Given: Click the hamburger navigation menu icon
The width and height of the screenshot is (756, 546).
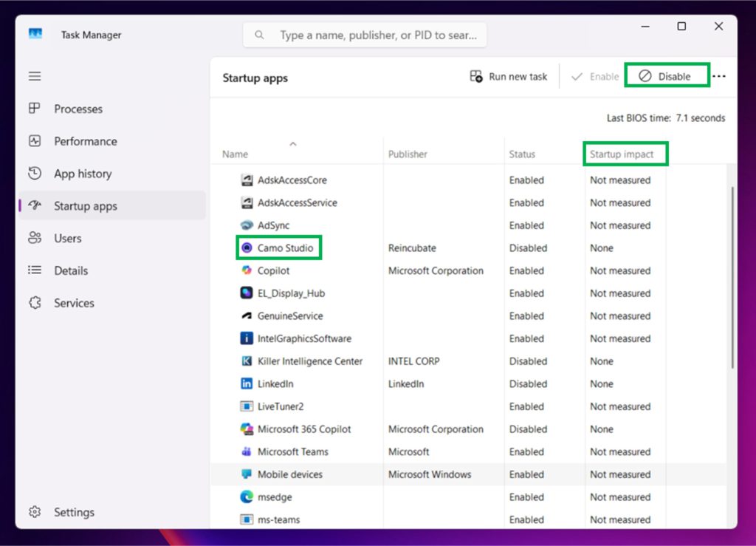Looking at the screenshot, I should [35, 76].
